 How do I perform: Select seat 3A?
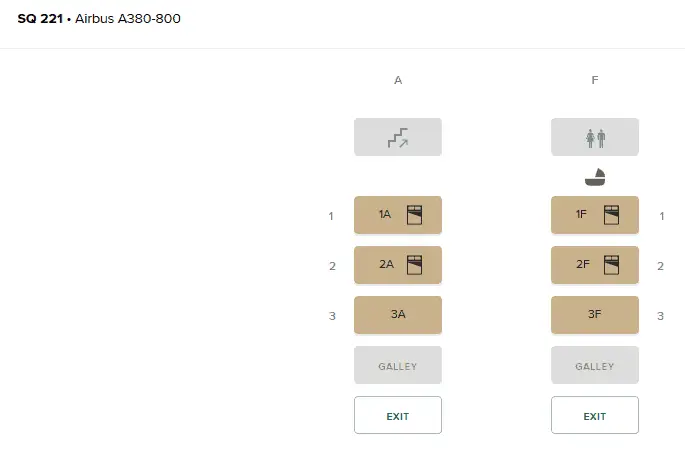[x=398, y=315]
